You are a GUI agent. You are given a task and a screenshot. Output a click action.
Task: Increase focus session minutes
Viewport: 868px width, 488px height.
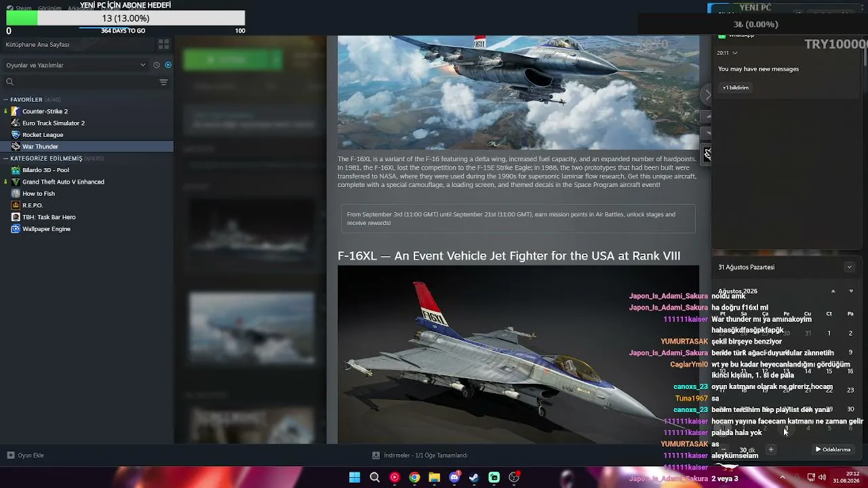[770, 449]
